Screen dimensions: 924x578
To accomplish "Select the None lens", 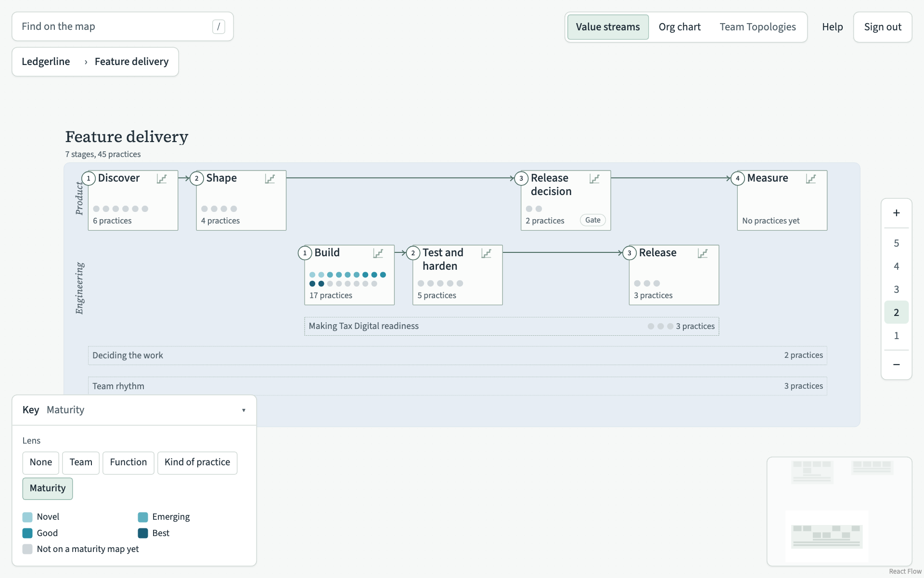I will coord(41,462).
